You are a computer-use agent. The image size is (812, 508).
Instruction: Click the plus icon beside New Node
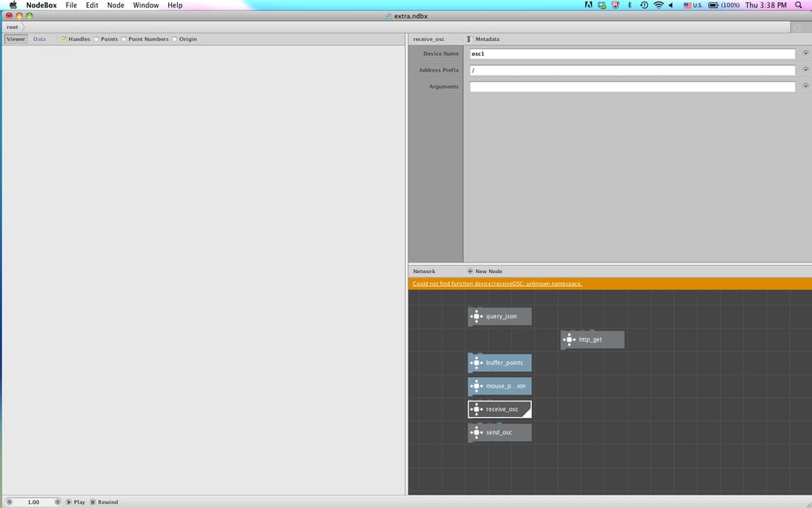point(470,271)
